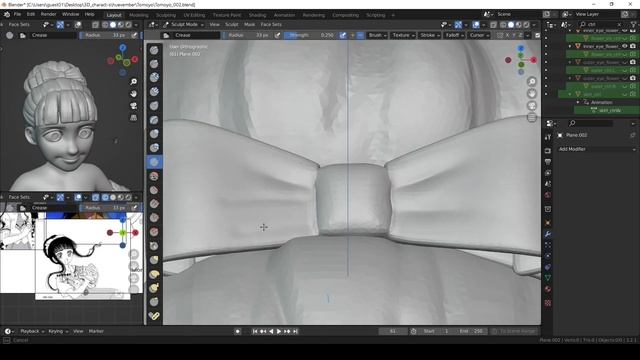Click current frame field showing 61

click(x=393, y=331)
